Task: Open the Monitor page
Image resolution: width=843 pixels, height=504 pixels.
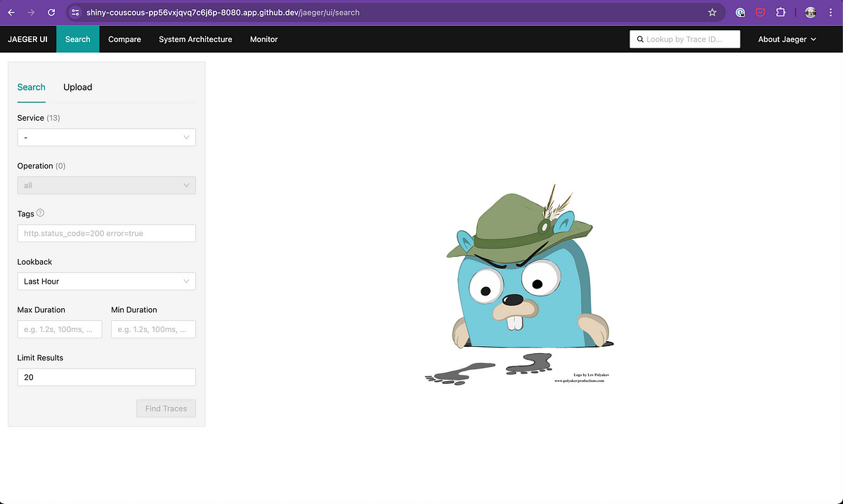Action: point(263,39)
